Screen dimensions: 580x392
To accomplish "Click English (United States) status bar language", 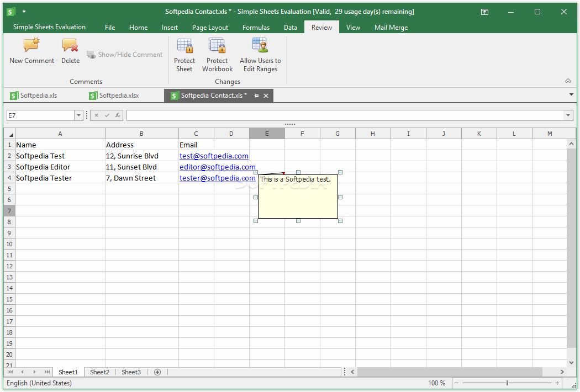I will coord(39,383).
